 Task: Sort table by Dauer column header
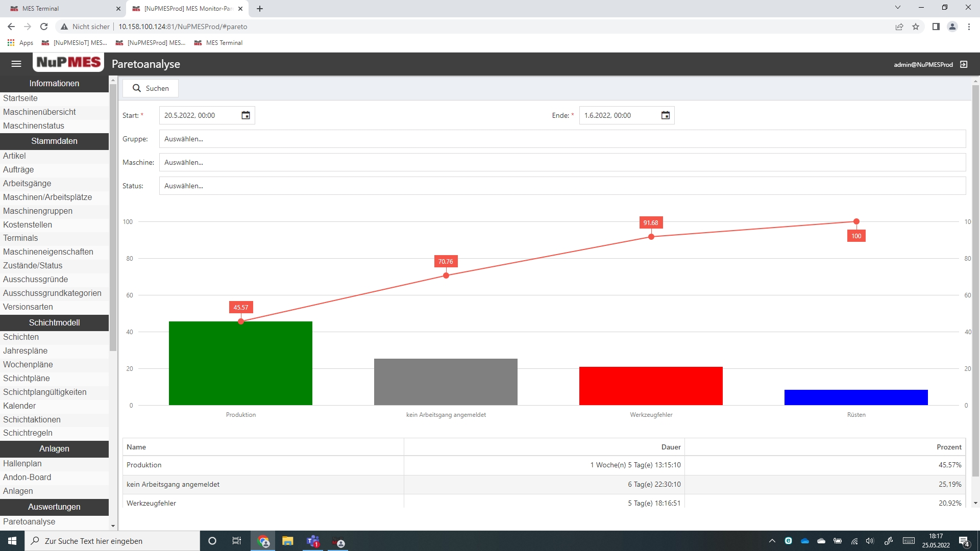coord(671,447)
